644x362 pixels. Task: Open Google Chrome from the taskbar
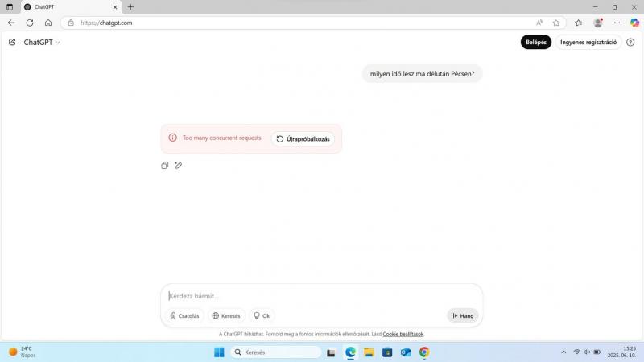coord(424,352)
